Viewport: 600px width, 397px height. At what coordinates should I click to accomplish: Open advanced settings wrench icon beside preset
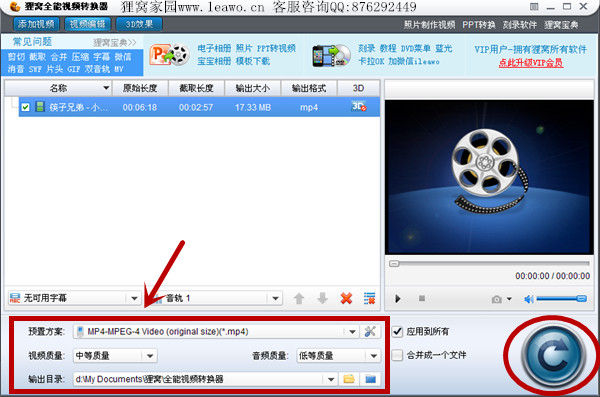(370, 332)
